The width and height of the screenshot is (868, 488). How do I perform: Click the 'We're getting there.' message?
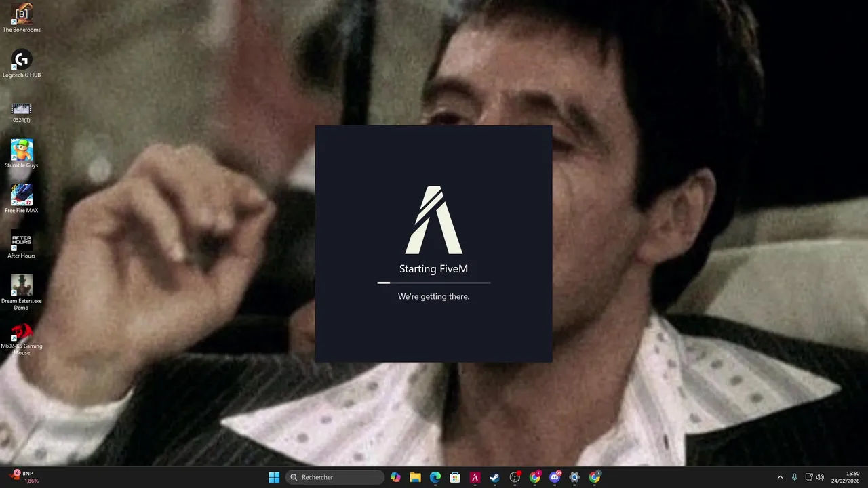coord(433,296)
